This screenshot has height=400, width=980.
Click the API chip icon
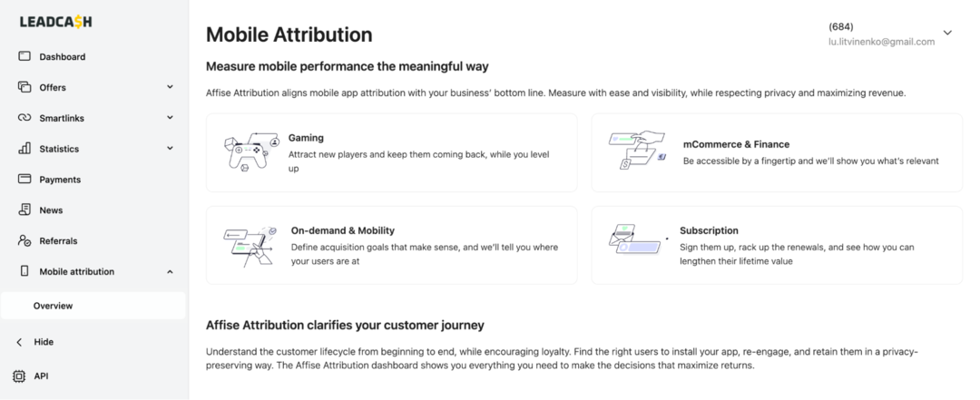coord(19,376)
